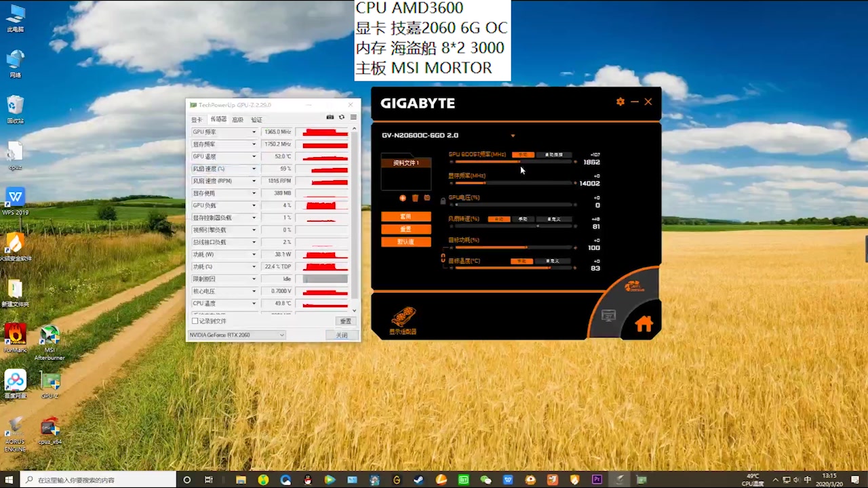Viewport: 868px width, 488px height.
Task: Expand the GPU 负载 sensor dropdown arrow
Action: point(254,205)
